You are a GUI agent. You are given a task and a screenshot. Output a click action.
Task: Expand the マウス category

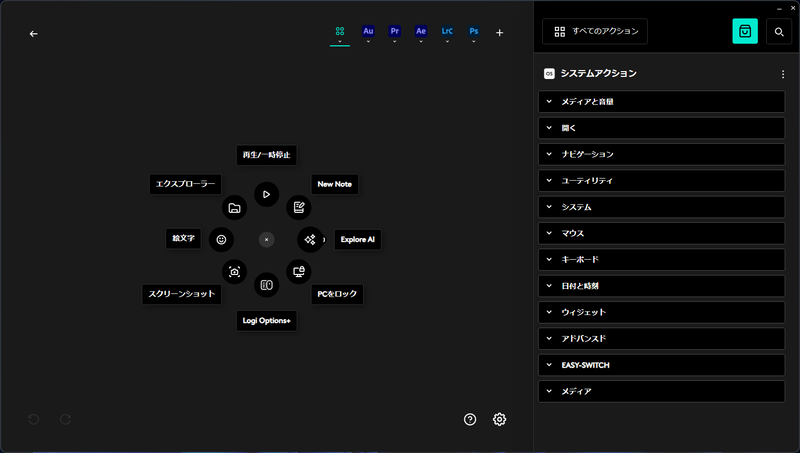point(661,233)
